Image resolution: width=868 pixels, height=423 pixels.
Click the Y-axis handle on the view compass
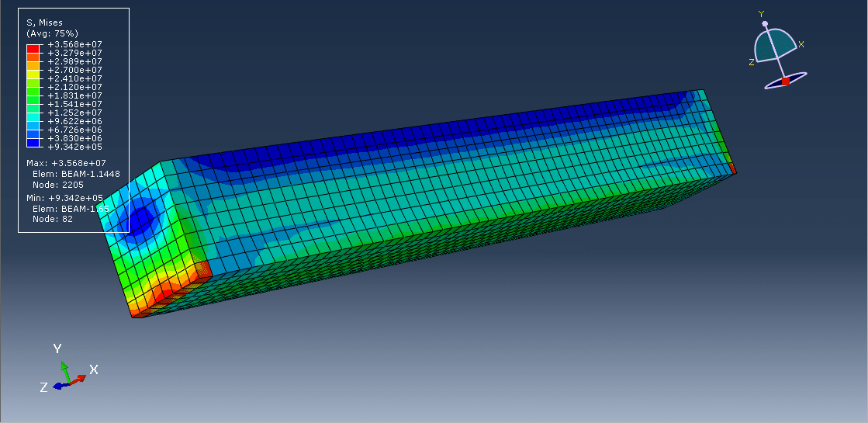tap(765, 24)
